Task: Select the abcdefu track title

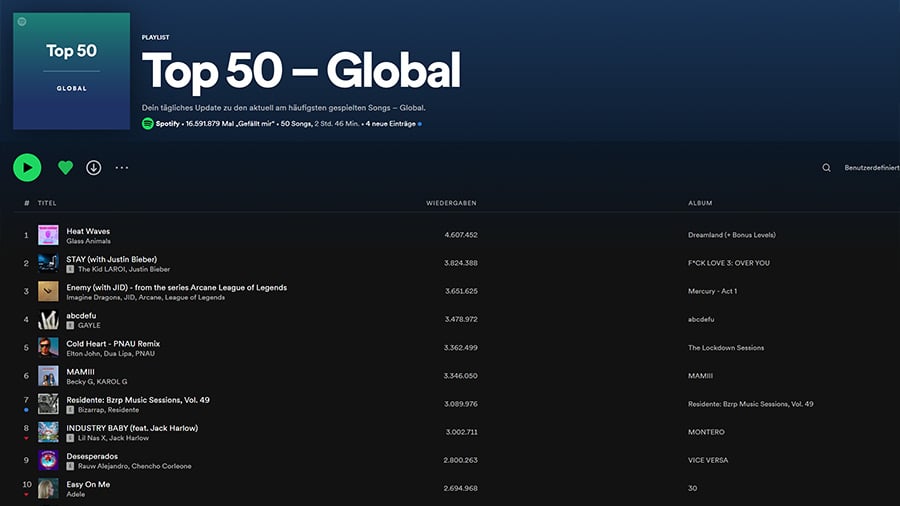Action: (82, 316)
